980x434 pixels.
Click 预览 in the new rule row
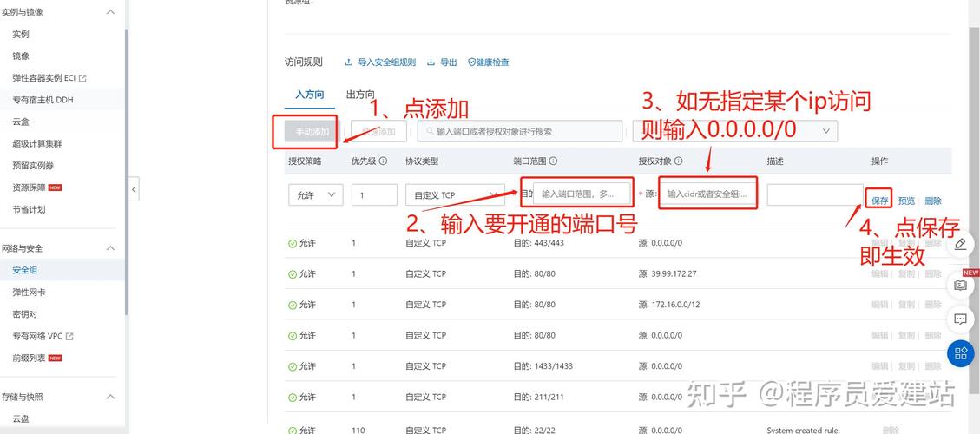[x=906, y=201]
